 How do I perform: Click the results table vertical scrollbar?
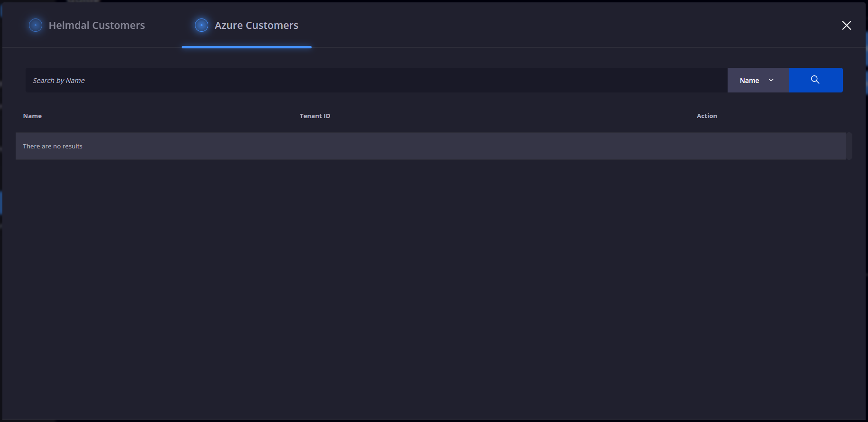(x=849, y=146)
